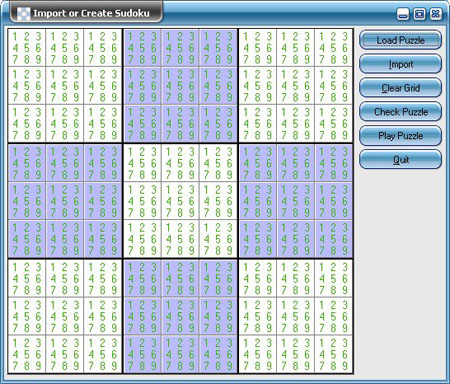Choose candidate 1 in row 4, column 5 cell
This screenshot has width=450, height=384.
(x=169, y=152)
